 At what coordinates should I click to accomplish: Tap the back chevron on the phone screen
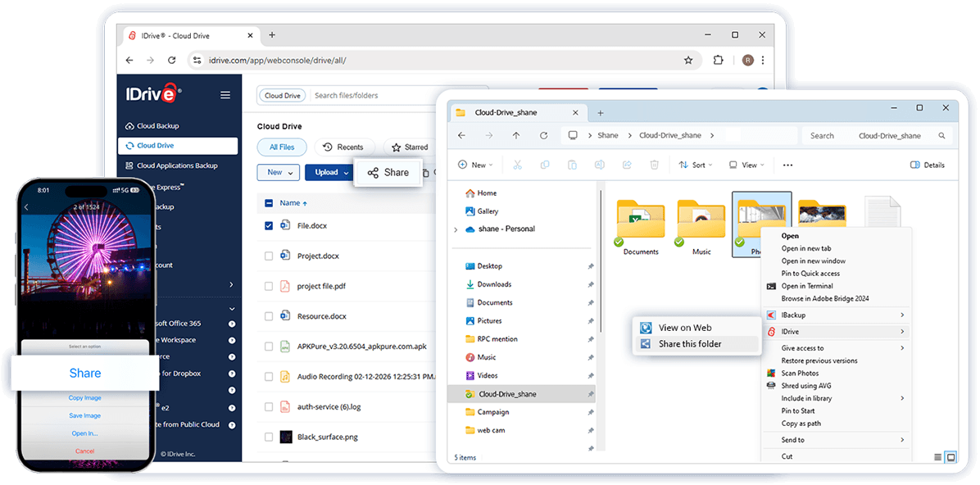tap(26, 207)
